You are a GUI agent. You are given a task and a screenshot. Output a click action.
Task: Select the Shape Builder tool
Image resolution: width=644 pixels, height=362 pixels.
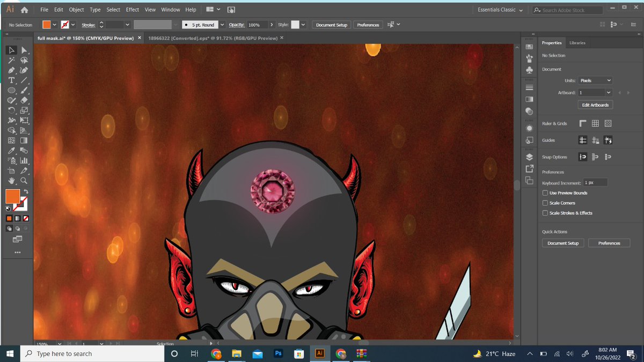11,130
